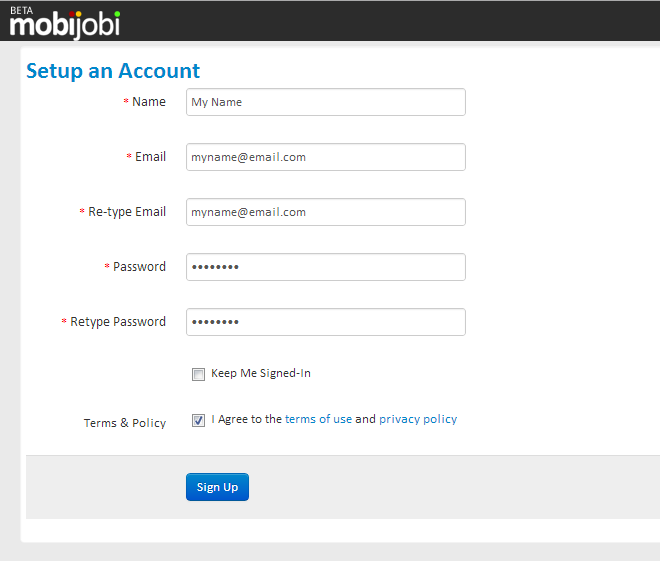
Task: Click the Setup an Account heading
Action: [x=113, y=71]
